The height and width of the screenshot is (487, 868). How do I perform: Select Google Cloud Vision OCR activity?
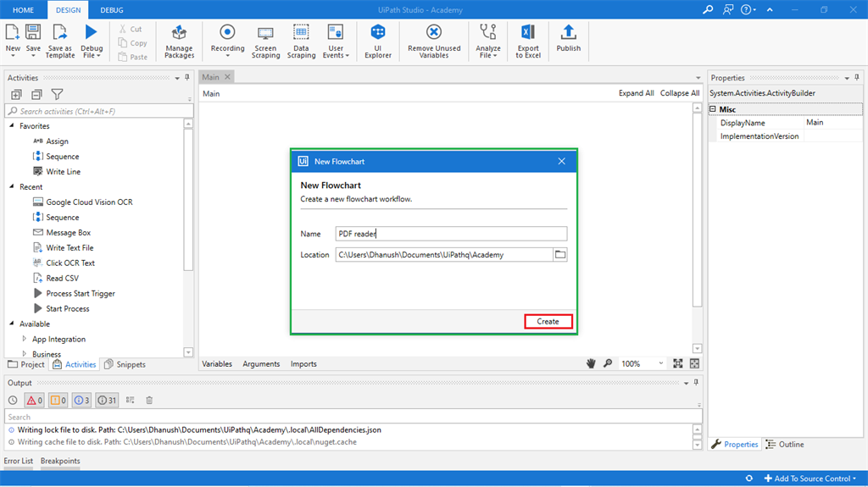pos(83,202)
